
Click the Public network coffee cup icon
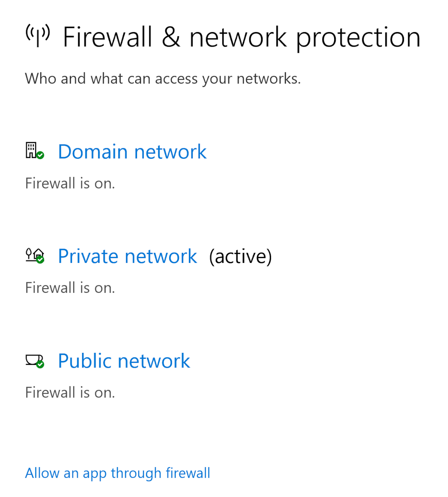(x=33, y=360)
